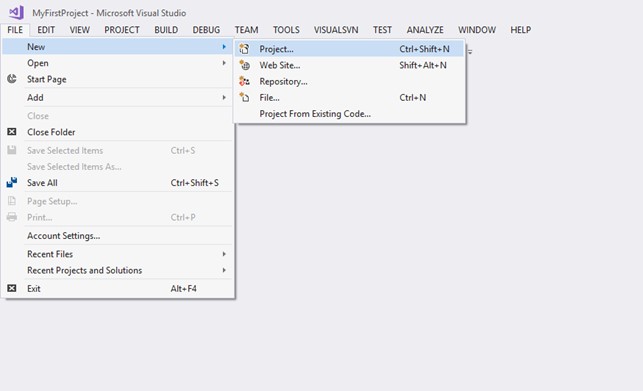Expand the Recent Files submenu arrow
The width and height of the screenshot is (643, 391).
click(x=224, y=254)
